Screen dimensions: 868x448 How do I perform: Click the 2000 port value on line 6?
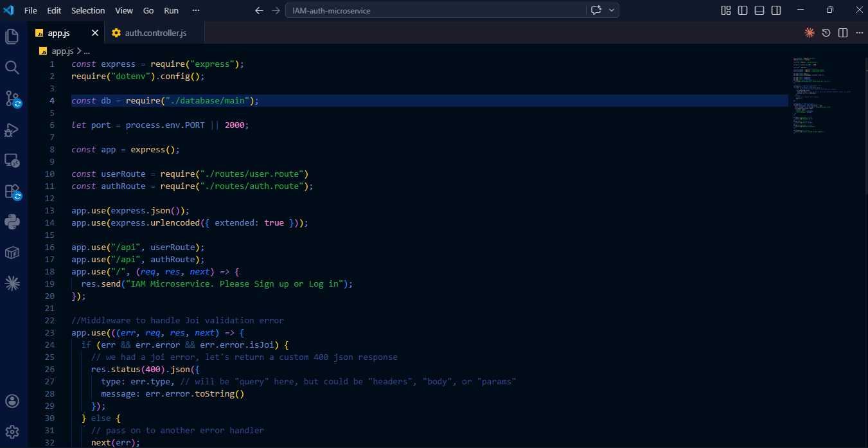coord(235,125)
